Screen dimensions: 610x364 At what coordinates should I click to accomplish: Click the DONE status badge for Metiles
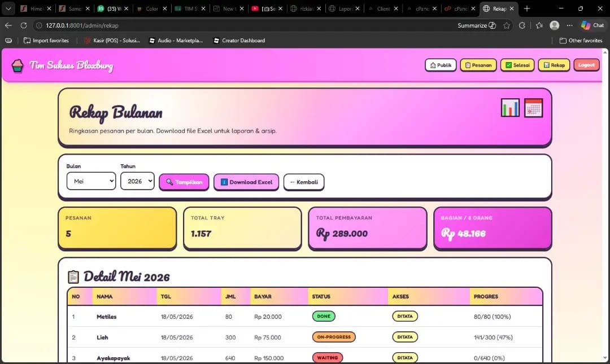click(324, 316)
